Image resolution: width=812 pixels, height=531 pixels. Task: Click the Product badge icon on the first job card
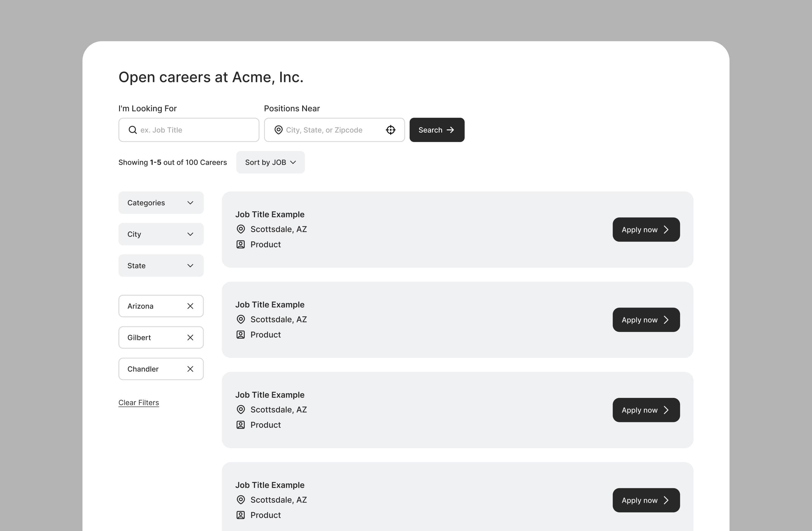[240, 244]
